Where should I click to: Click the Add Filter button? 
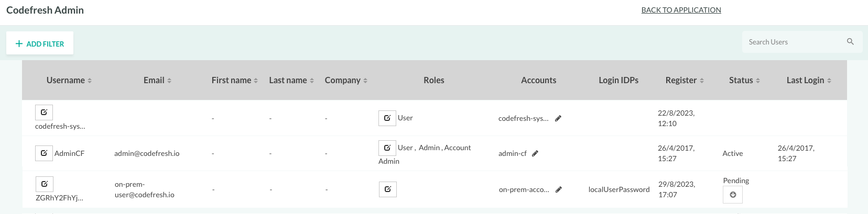[40, 43]
